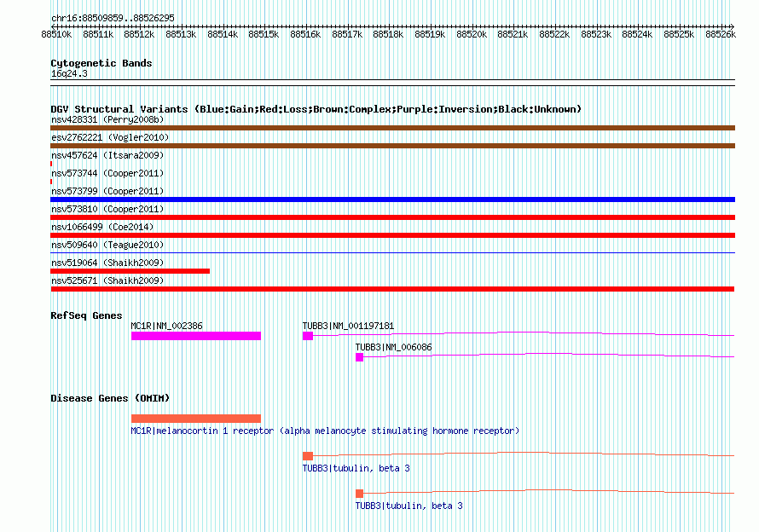Open the MC1R melanocortin 1 receptor link

[x=325, y=431]
